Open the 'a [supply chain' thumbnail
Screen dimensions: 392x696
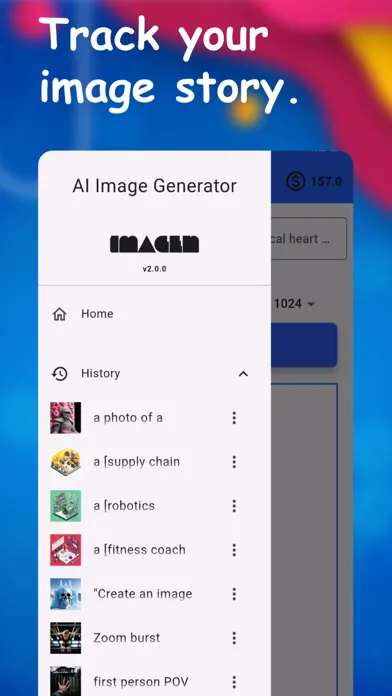(65, 462)
